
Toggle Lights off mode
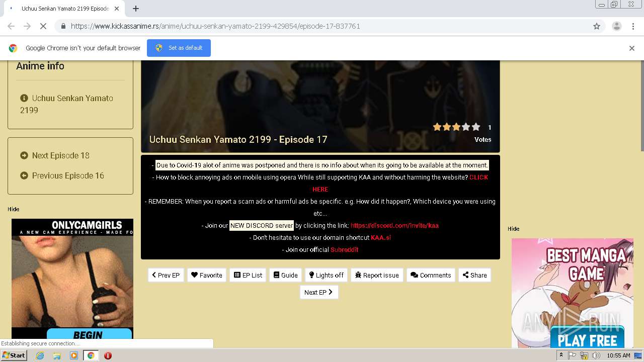[x=327, y=275]
